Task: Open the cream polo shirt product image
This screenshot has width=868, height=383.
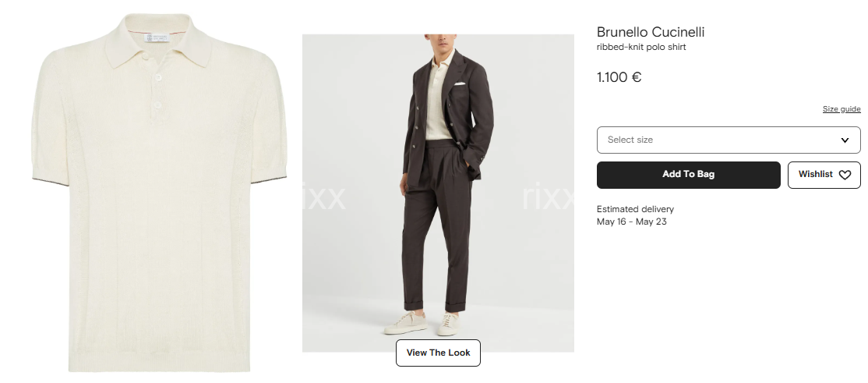Action: pyautogui.click(x=160, y=193)
